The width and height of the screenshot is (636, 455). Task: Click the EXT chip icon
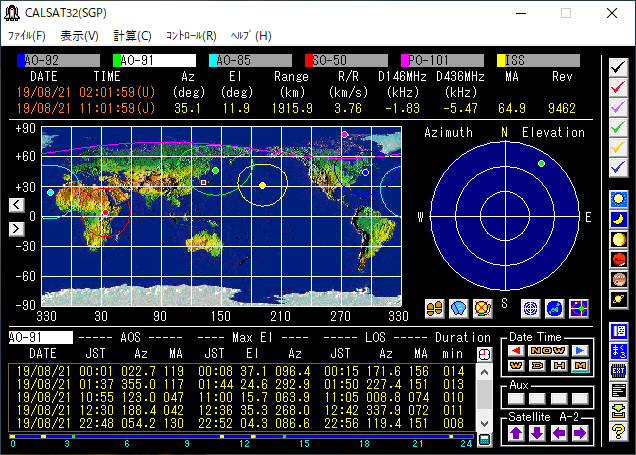click(619, 371)
